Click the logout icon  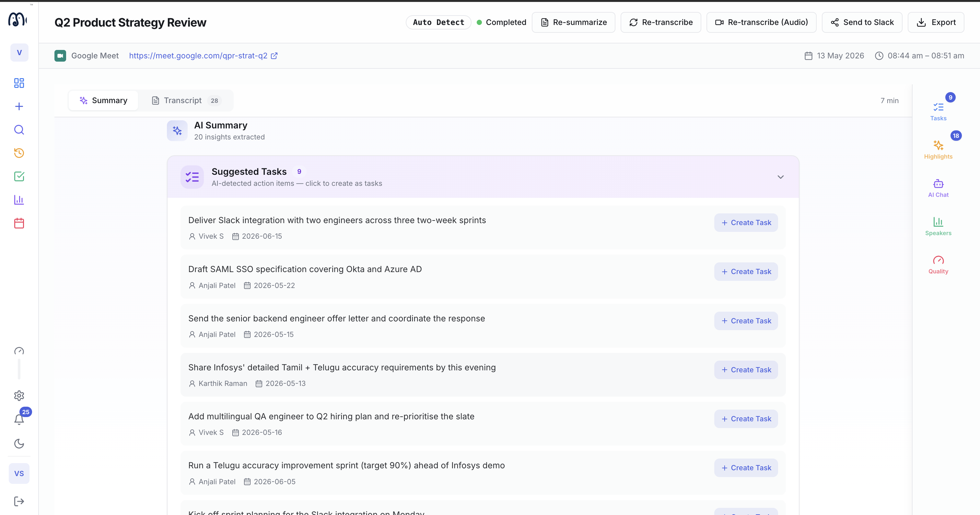tap(19, 501)
